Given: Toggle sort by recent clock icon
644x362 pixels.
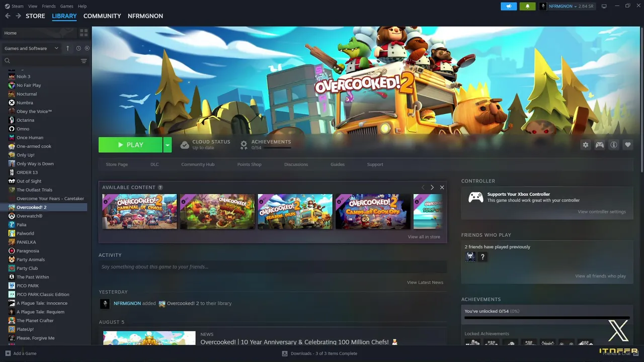Looking at the screenshot, I should click(x=78, y=48).
